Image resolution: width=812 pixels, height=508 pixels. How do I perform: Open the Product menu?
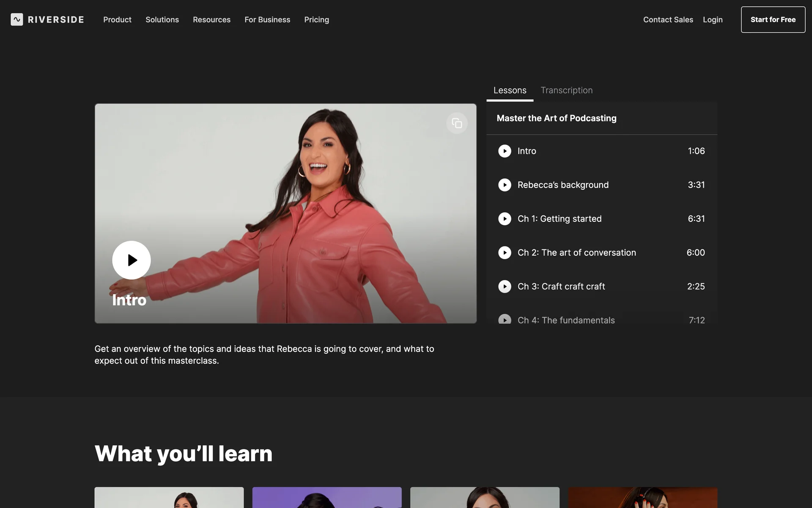click(117, 19)
